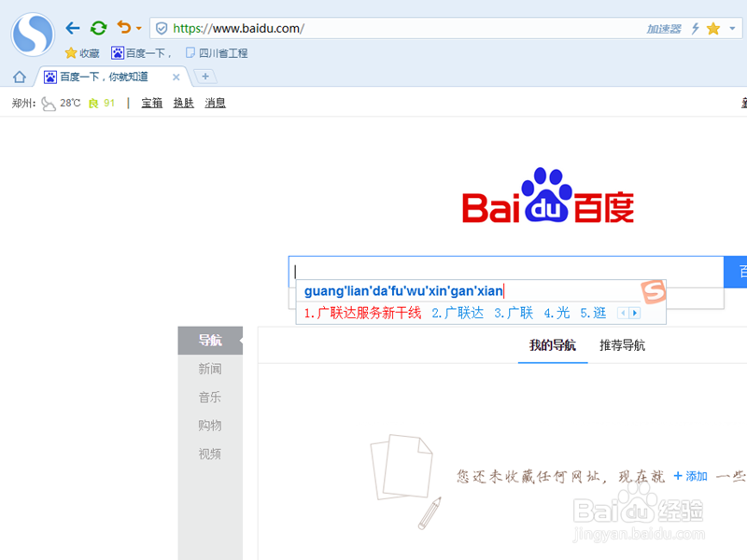Click the orange undo-close-tab arrow
This screenshot has width=747, height=560.
tap(124, 27)
